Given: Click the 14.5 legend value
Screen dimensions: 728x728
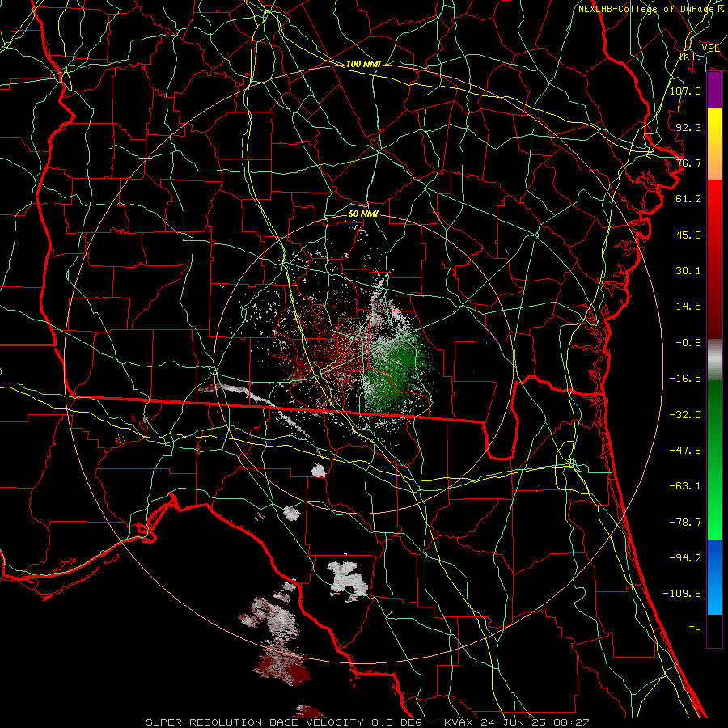Looking at the screenshot, I should [x=688, y=307].
